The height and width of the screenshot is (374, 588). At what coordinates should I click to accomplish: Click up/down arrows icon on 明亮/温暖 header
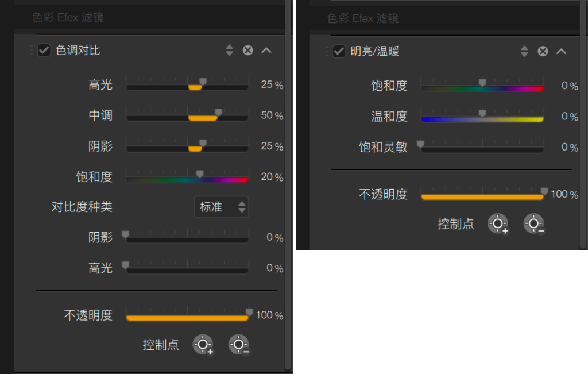(524, 52)
